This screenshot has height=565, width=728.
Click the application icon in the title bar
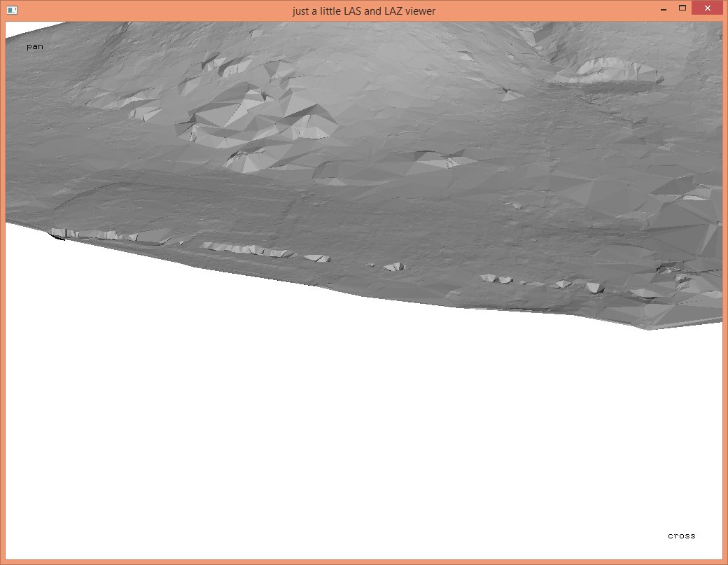point(12,11)
